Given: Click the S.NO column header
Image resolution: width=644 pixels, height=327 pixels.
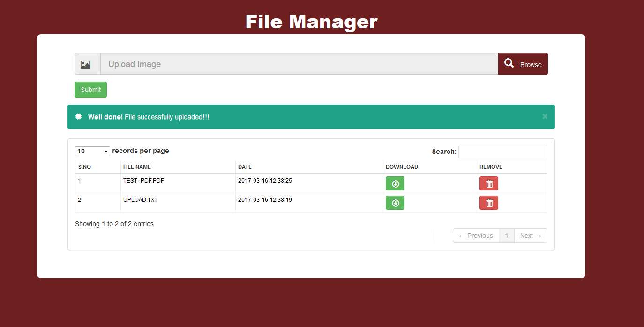Looking at the screenshot, I should 83,167.
